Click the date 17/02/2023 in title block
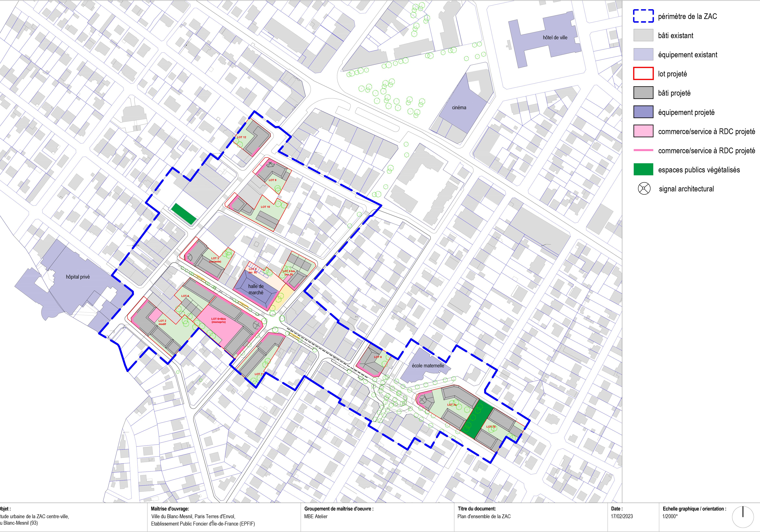The height and width of the screenshot is (532, 760). coord(622,516)
